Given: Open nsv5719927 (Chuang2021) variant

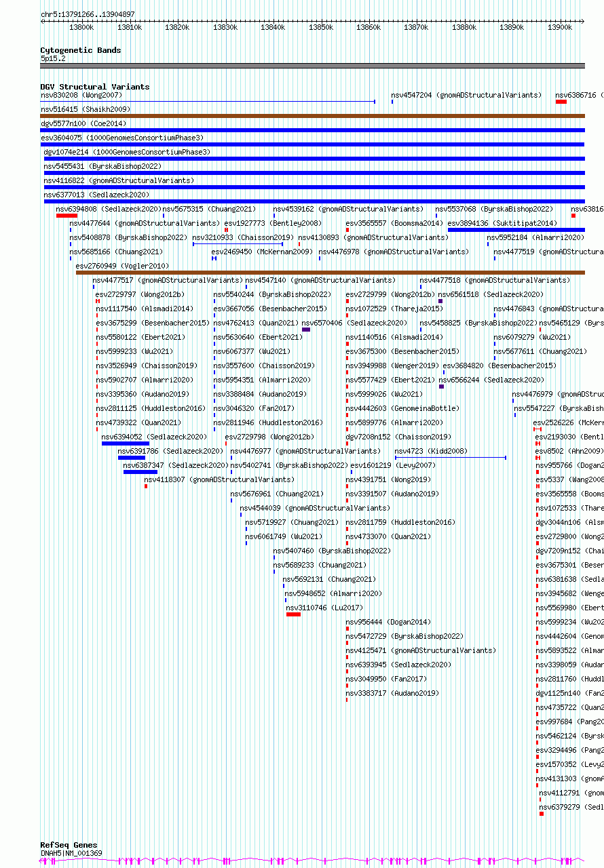Looking at the screenshot, I should 292,522.
